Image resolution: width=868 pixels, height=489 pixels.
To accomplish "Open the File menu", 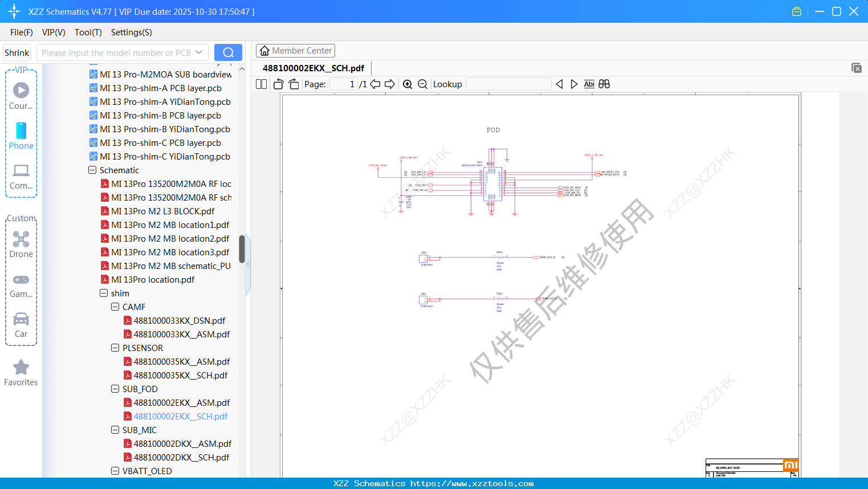I will coord(22,32).
